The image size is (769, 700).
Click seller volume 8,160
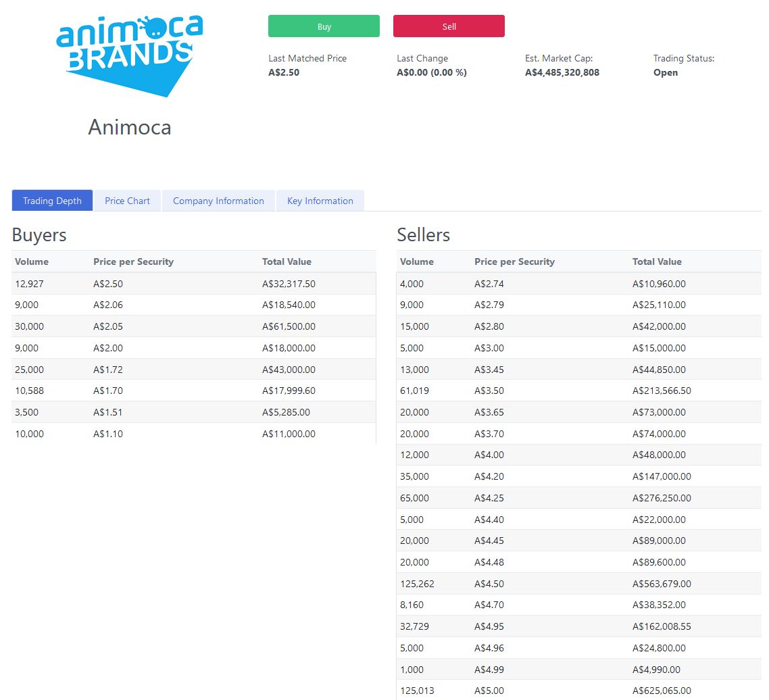click(x=412, y=605)
